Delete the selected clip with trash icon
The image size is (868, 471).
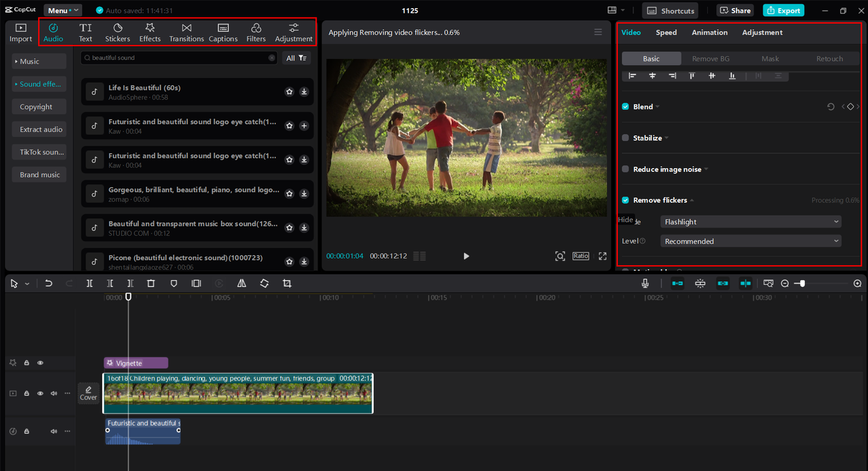(151, 283)
